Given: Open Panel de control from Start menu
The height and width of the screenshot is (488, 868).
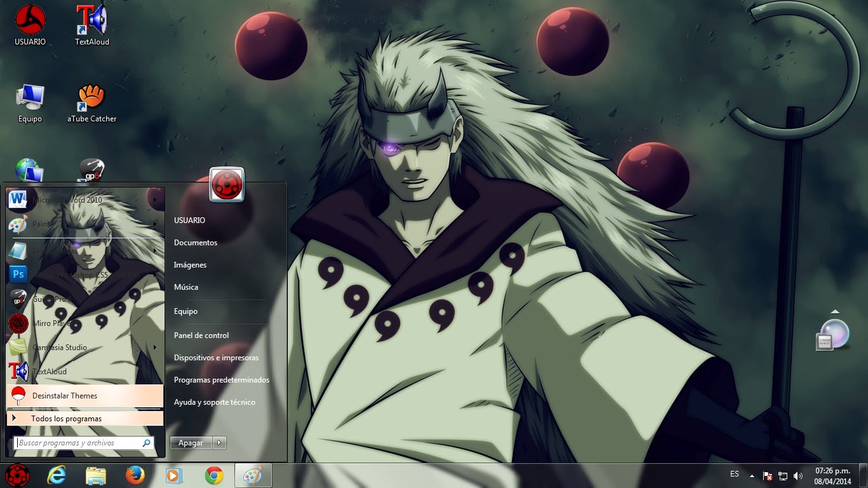Looking at the screenshot, I should click(x=201, y=335).
